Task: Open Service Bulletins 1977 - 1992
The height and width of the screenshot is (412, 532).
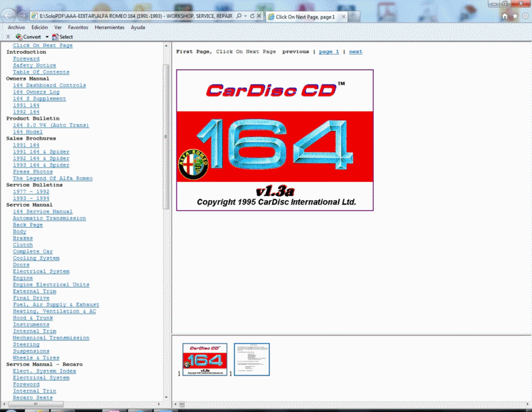Action: [x=31, y=191]
